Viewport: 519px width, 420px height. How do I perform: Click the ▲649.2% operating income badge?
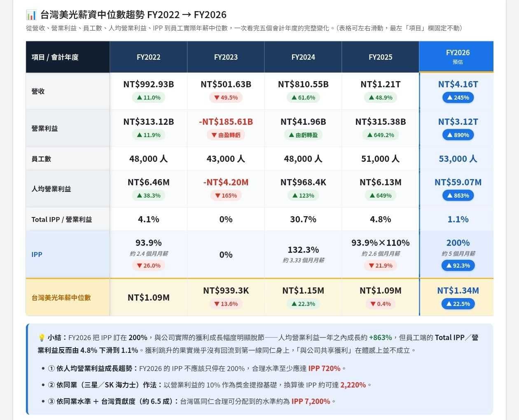(x=381, y=135)
